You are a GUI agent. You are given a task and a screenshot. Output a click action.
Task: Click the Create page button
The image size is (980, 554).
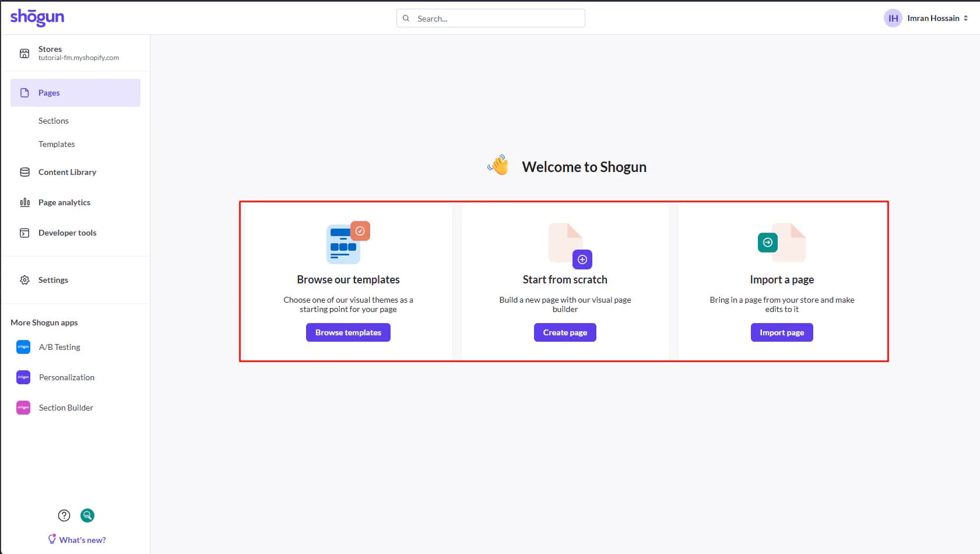(565, 332)
